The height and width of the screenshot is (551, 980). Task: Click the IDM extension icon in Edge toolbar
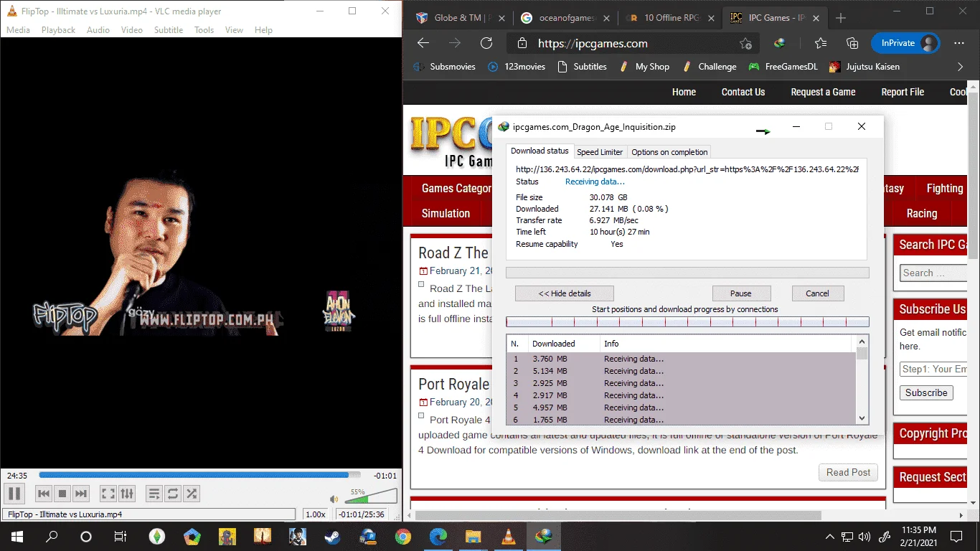click(x=780, y=43)
